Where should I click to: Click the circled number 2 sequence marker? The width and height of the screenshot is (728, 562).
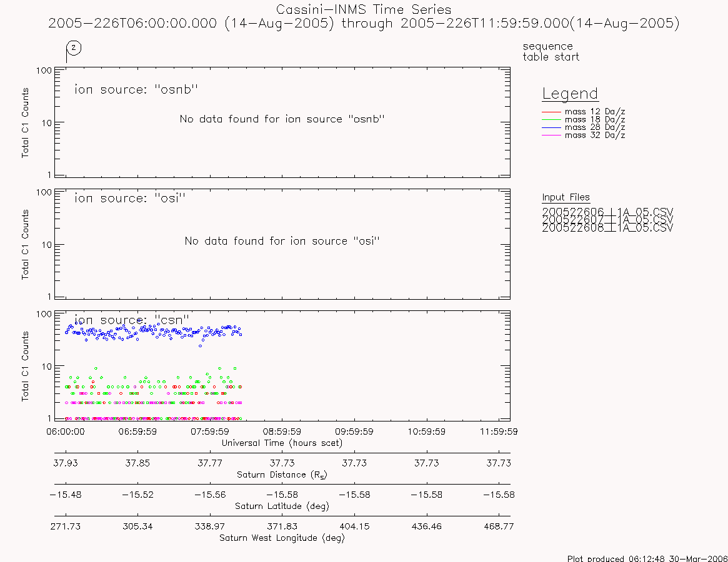pos(74,48)
